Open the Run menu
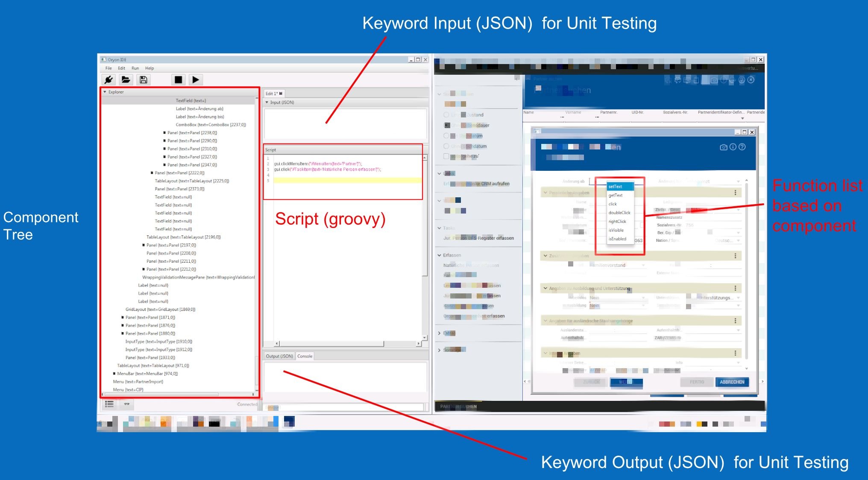 135,68
